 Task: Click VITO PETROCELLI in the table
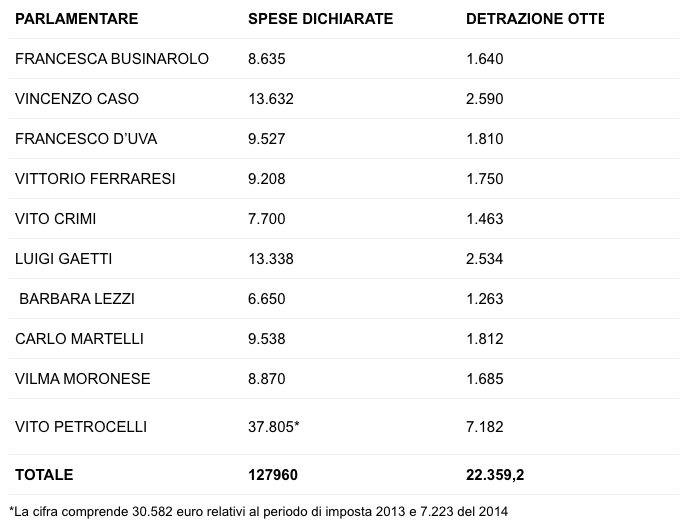point(81,427)
